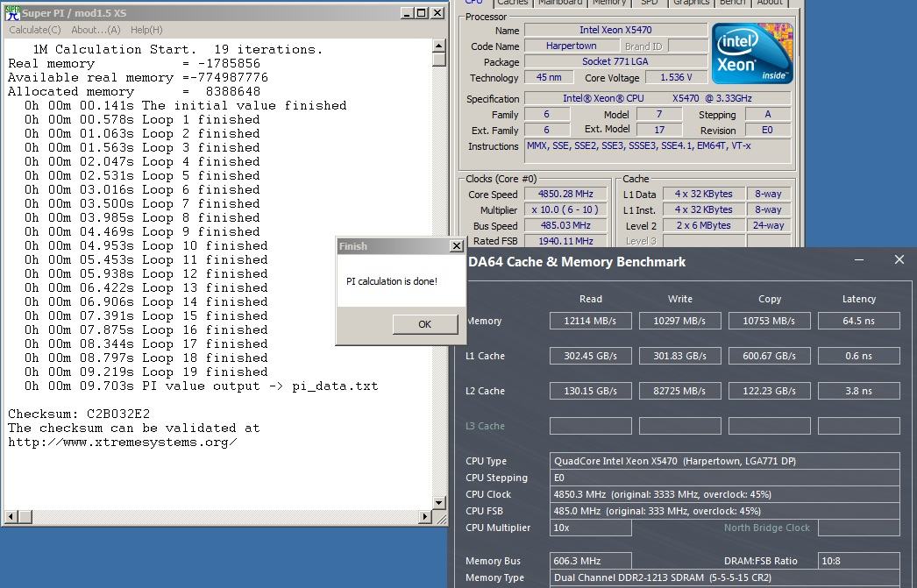Click the CPU-Z Name field Intel Xeon X5470
The image size is (917, 588).
[615, 30]
